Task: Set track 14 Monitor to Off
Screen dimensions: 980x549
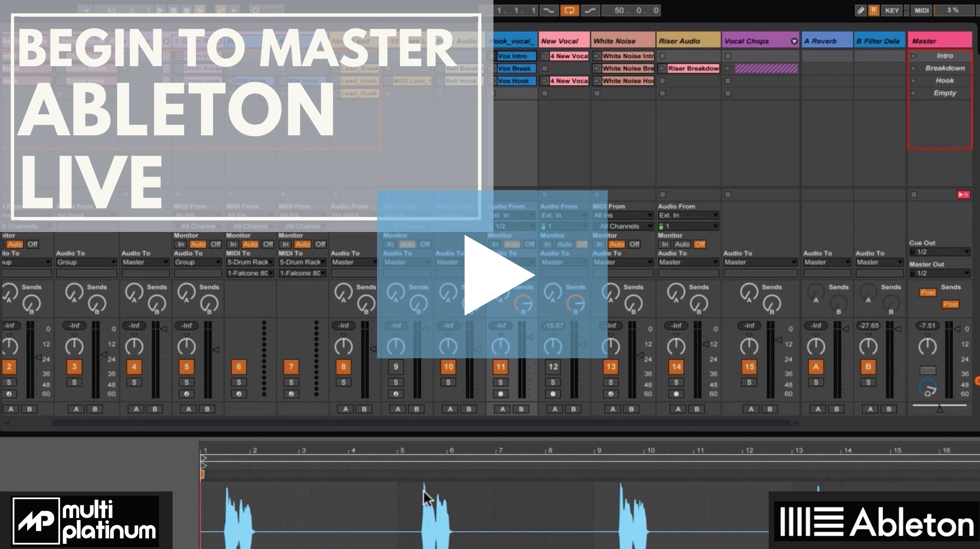Action: (700, 244)
